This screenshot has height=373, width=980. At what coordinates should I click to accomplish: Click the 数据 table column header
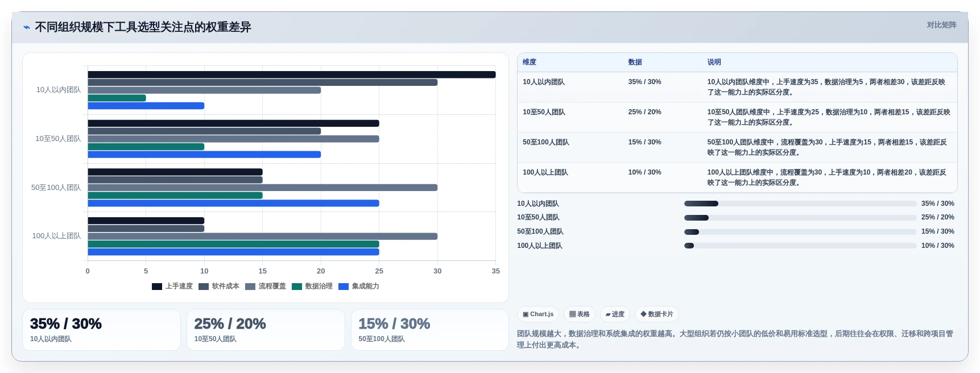click(635, 63)
